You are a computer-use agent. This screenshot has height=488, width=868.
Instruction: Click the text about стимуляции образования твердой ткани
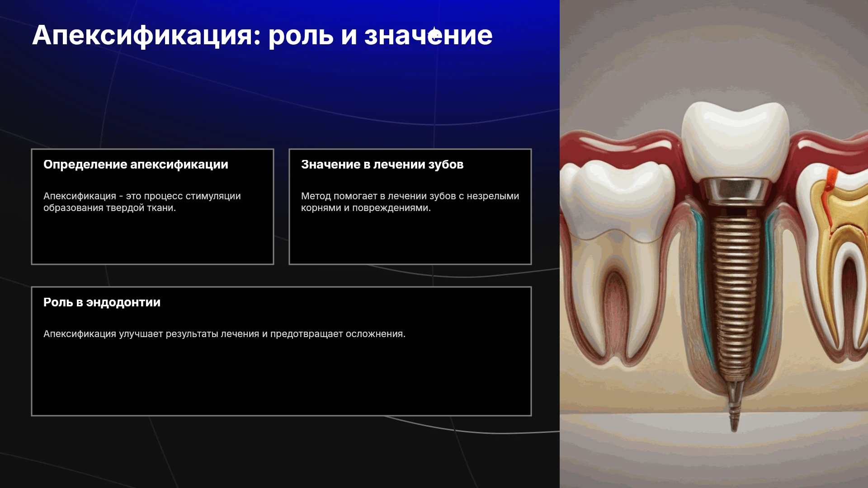coord(142,202)
